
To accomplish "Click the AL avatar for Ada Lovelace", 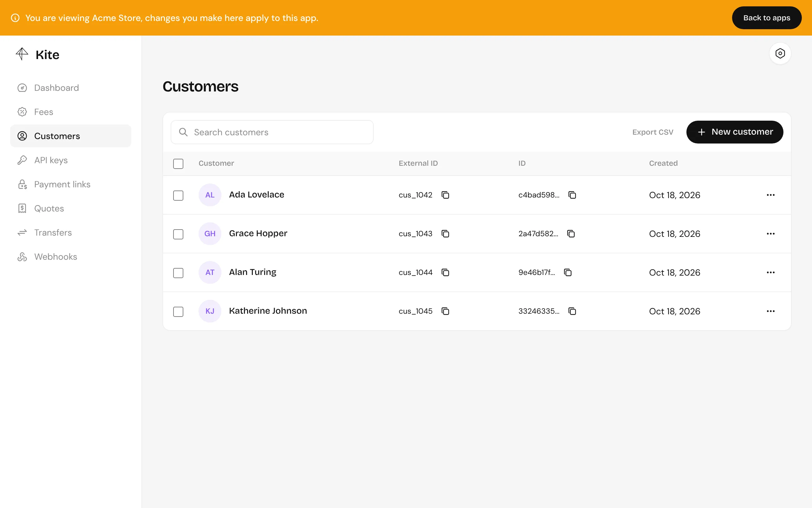I will (210, 195).
